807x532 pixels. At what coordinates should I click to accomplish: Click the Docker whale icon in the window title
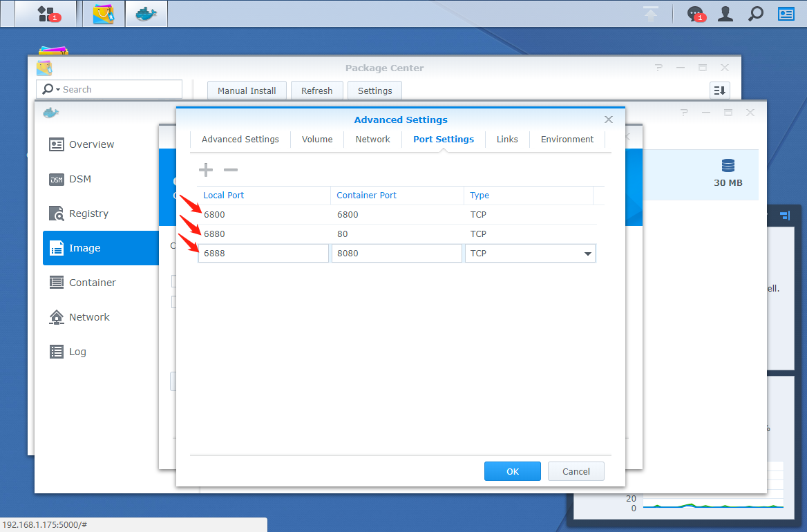coord(51,113)
